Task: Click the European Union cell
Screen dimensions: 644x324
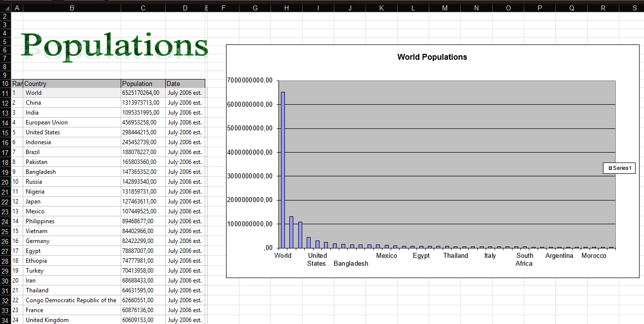Action: click(x=72, y=122)
